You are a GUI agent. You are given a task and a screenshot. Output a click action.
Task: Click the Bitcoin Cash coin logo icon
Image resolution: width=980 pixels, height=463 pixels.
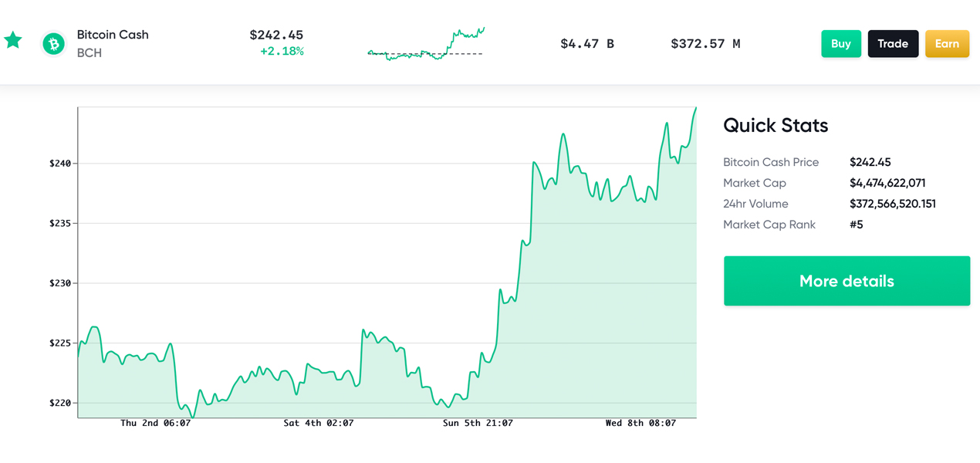(54, 44)
